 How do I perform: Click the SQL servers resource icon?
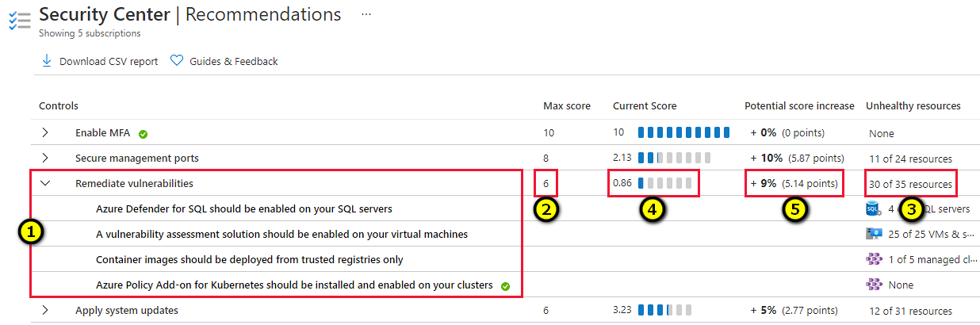click(874, 209)
